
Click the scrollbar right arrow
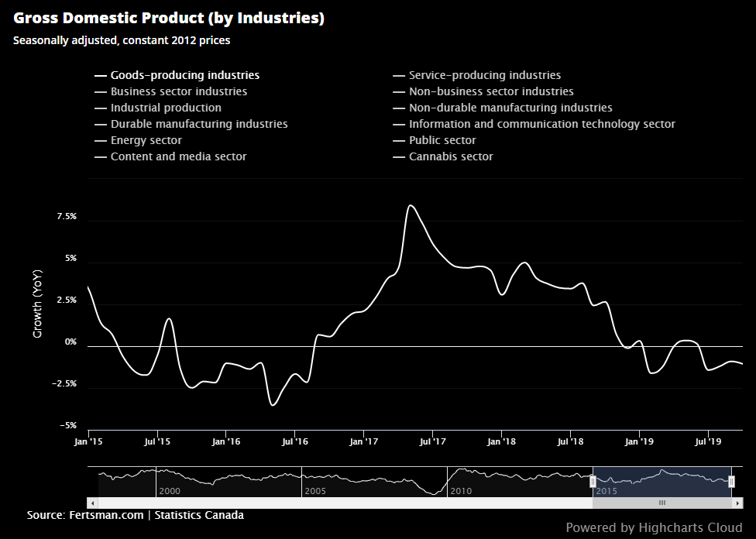[737, 503]
